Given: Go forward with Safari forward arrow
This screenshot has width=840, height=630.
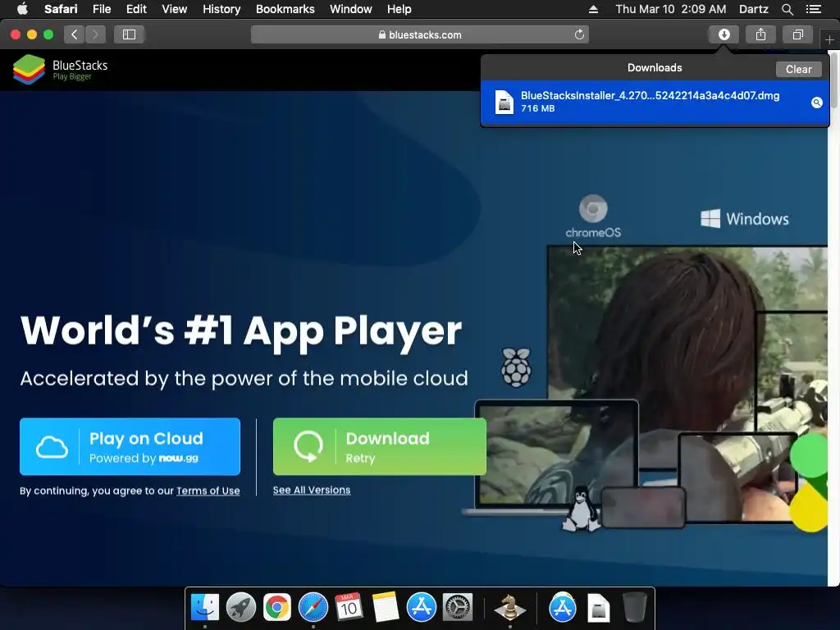Looking at the screenshot, I should [95, 34].
